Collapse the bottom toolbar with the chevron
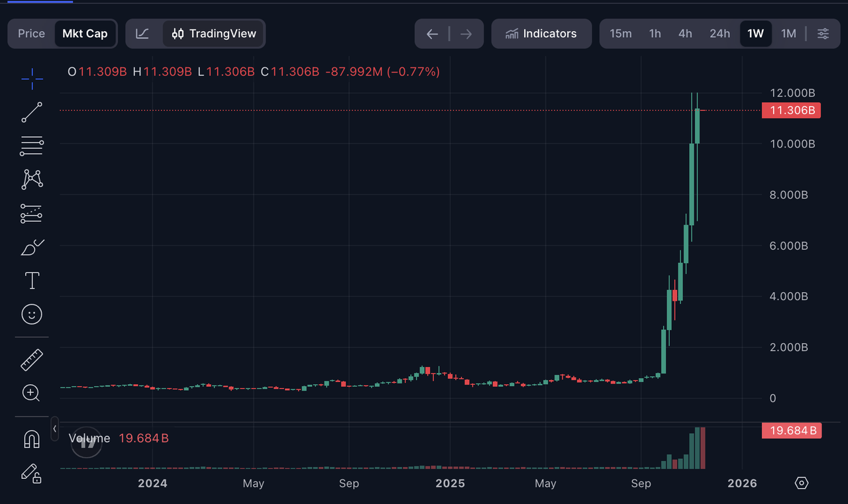The width and height of the screenshot is (848, 504). coord(55,428)
